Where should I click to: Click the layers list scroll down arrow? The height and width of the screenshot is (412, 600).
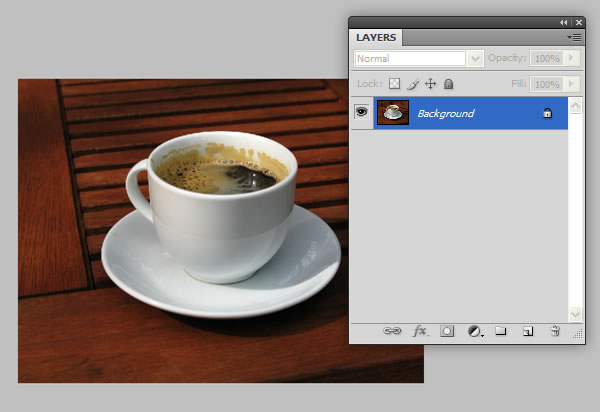pos(575,314)
